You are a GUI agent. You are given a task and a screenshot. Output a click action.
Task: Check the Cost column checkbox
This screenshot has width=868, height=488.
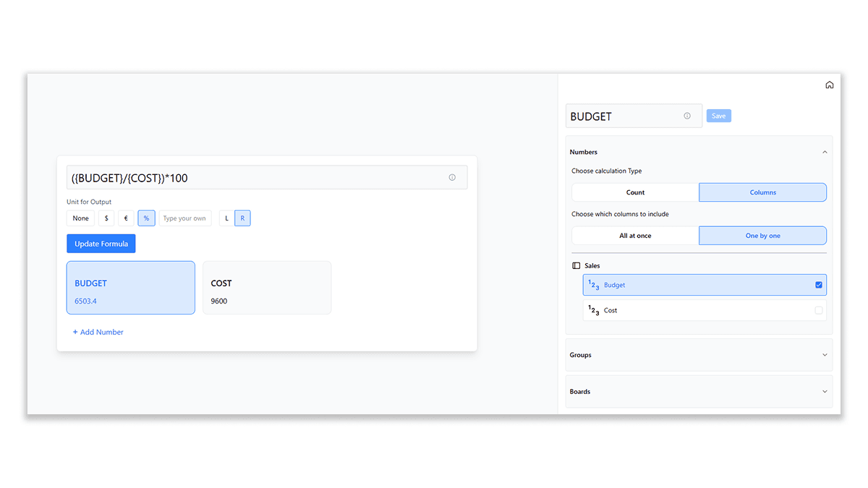click(818, 309)
